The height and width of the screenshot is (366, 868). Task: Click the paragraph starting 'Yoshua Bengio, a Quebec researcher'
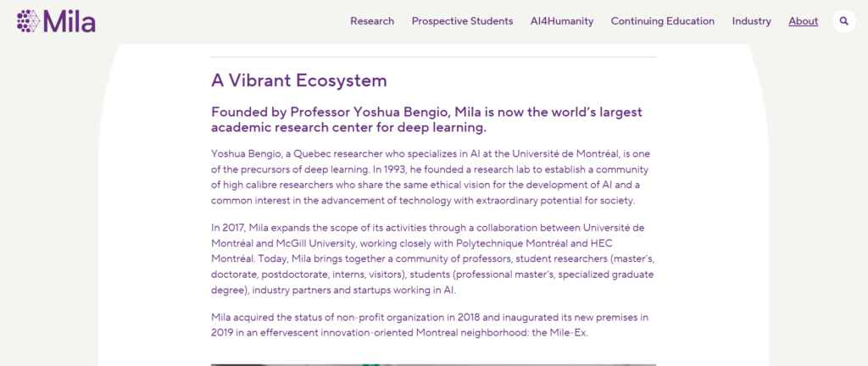tap(430, 177)
